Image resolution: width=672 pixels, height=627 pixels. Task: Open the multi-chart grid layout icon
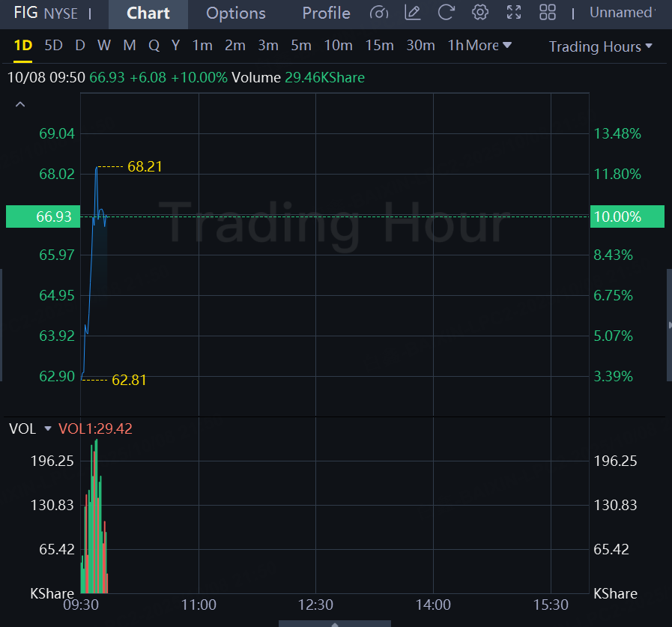548,13
